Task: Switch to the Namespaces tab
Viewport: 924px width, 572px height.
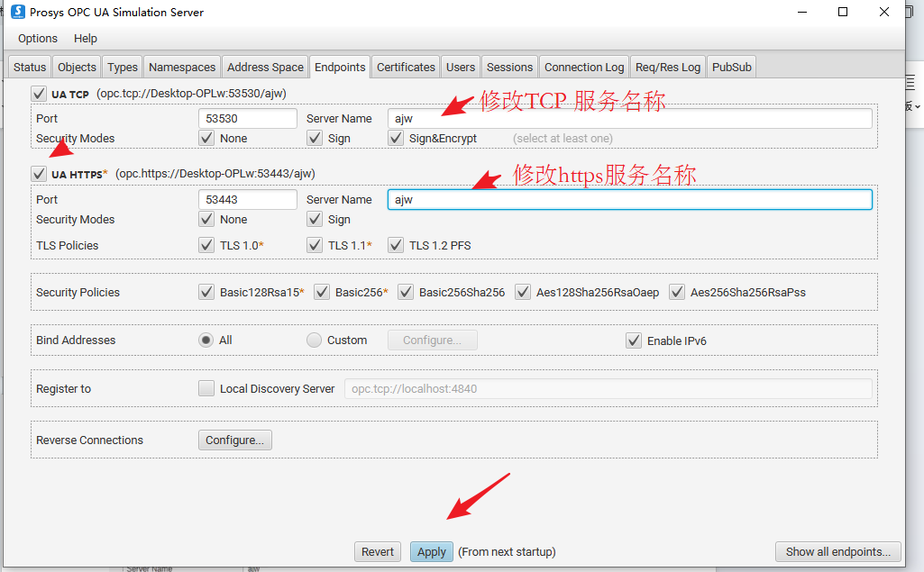Action: click(x=182, y=68)
